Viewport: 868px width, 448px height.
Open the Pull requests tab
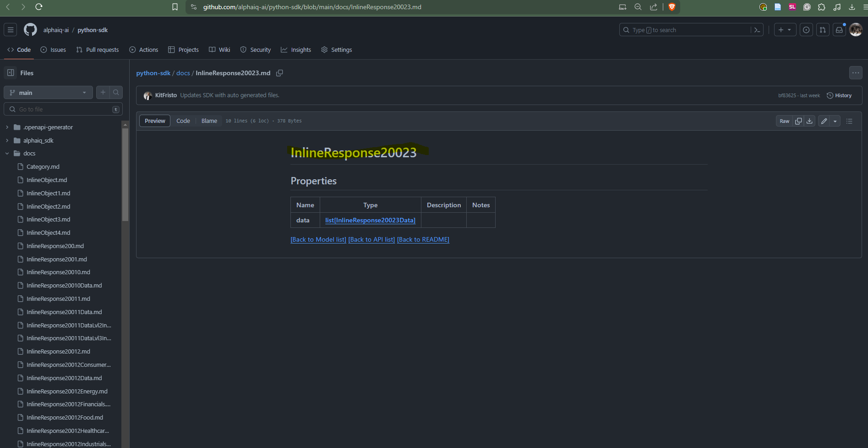tap(98, 50)
